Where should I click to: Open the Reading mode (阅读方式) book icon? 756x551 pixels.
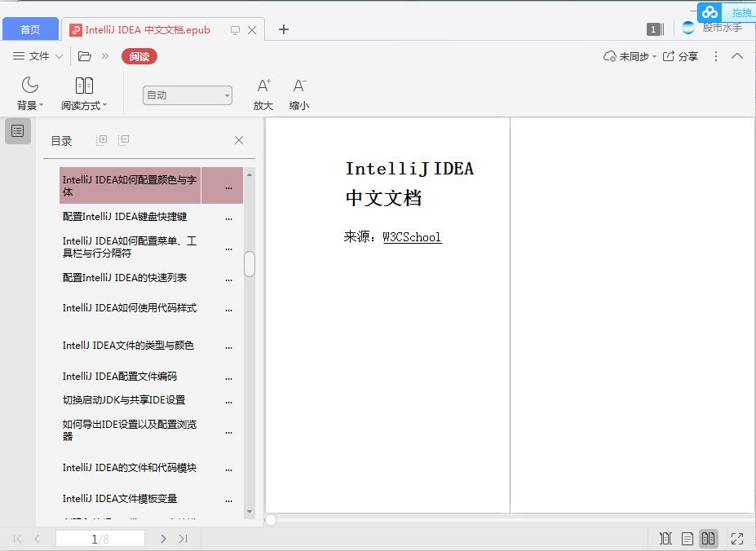84,86
